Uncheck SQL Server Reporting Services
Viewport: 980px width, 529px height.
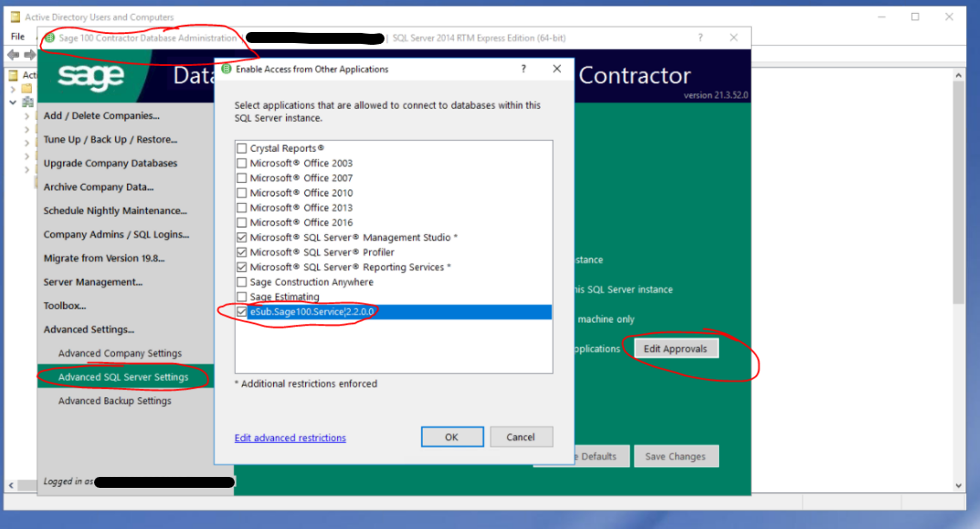[242, 267]
